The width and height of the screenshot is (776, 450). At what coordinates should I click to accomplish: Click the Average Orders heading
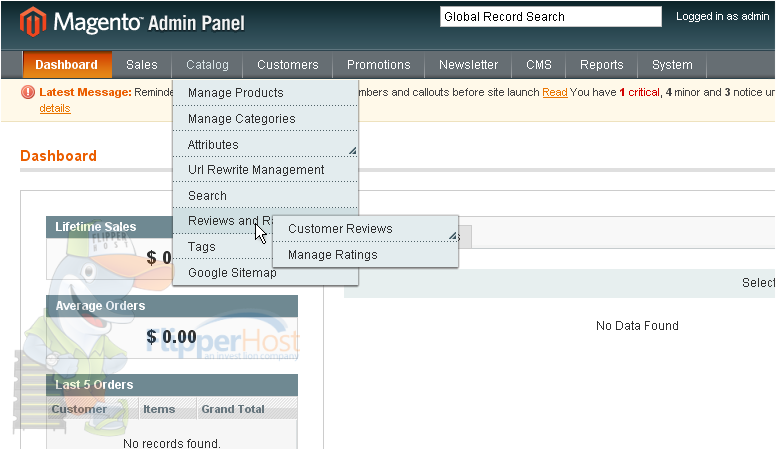tap(100, 306)
